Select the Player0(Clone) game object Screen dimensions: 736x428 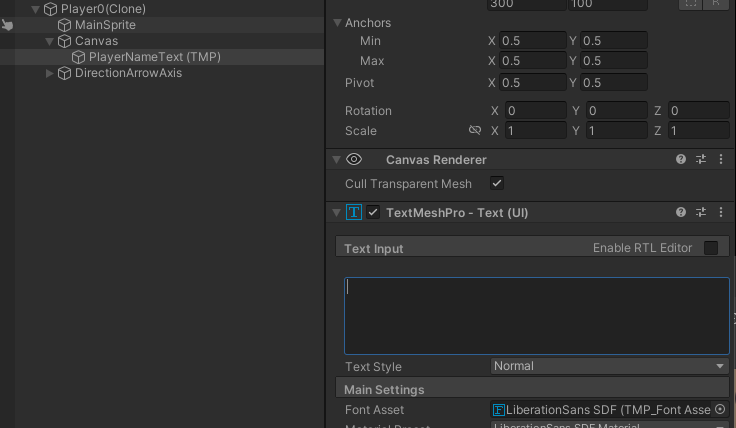(x=103, y=9)
